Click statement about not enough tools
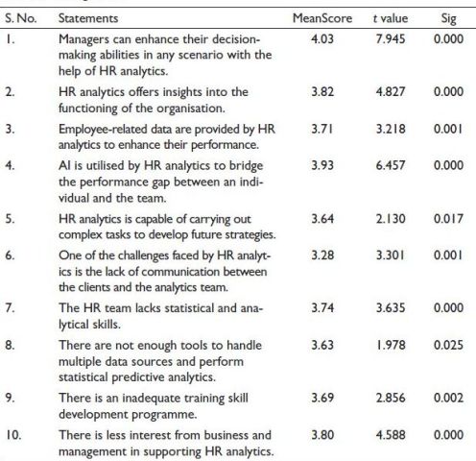476x461 pixels. (160, 361)
